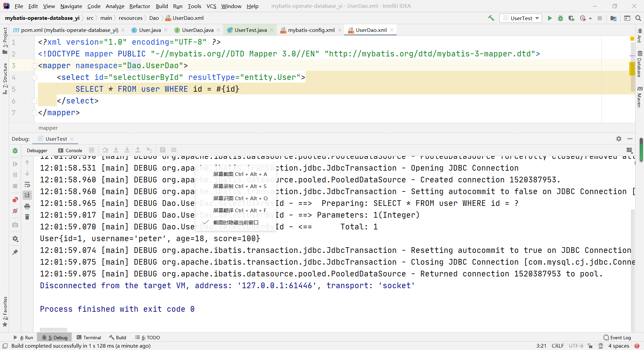Click the profiler run icon
This screenshot has width=644, height=350.
tap(583, 18)
